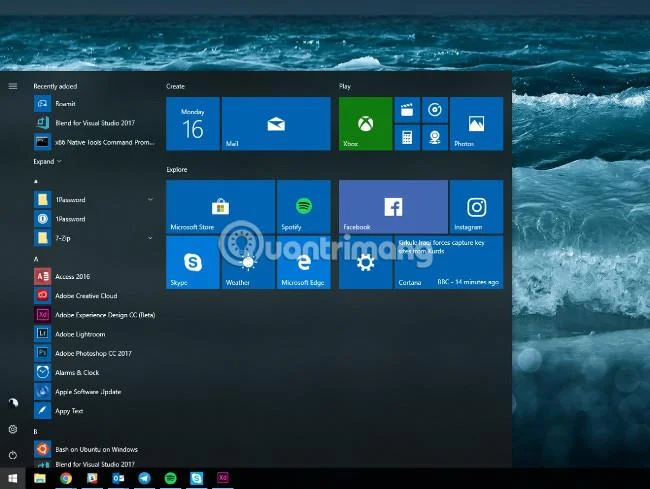Open Appy Text

(x=95, y=411)
